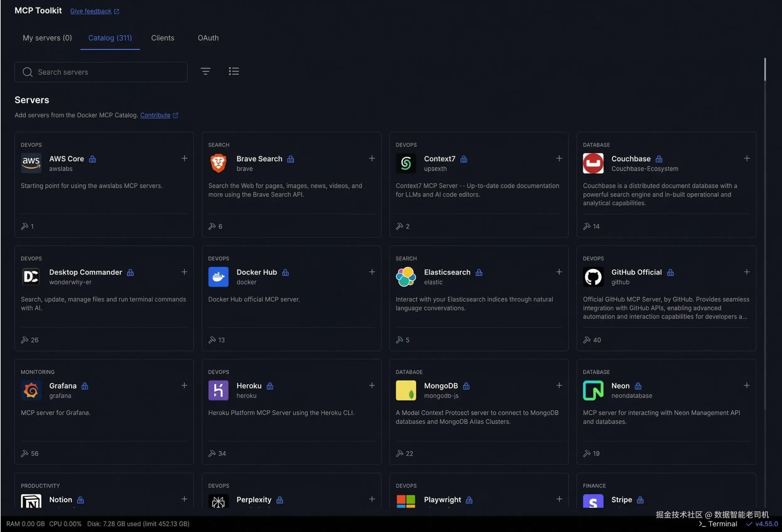The width and height of the screenshot is (782, 532).
Task: Focus the Search servers input field
Action: tap(101, 72)
